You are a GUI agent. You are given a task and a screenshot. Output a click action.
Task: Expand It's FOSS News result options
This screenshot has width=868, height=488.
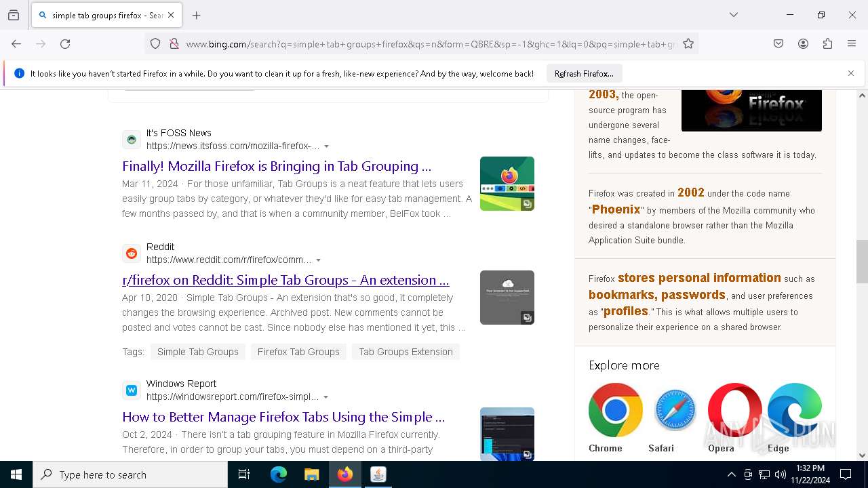coord(327,146)
